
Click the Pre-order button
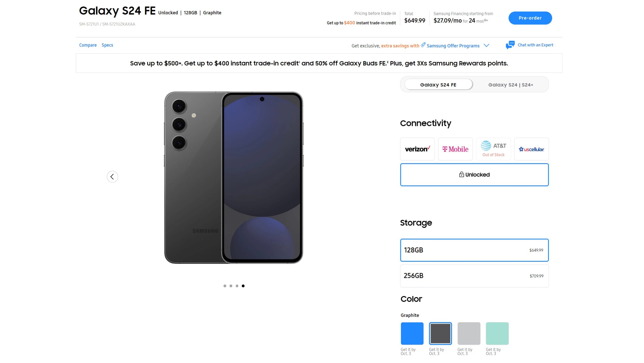tap(530, 18)
